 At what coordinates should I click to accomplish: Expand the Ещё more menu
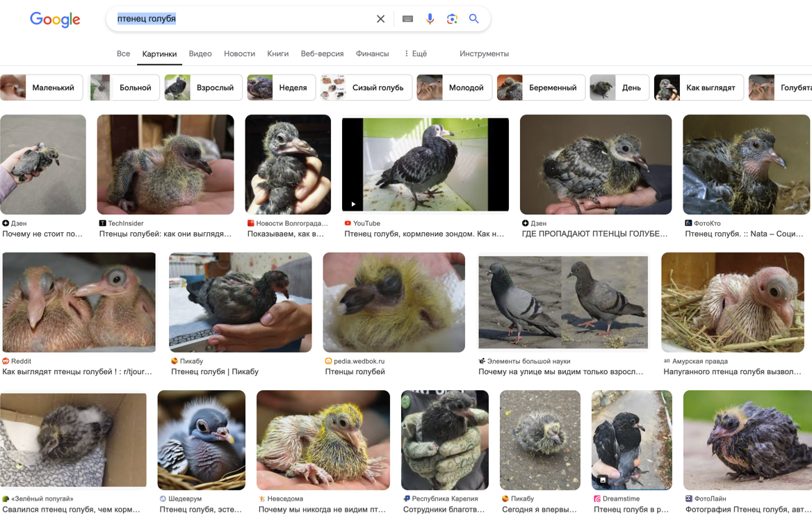pyautogui.click(x=415, y=54)
